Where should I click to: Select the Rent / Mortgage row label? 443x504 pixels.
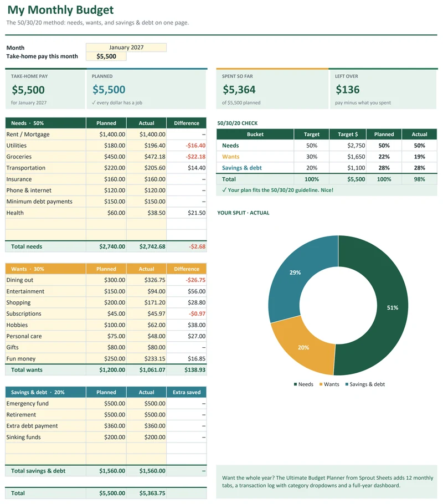45,135
